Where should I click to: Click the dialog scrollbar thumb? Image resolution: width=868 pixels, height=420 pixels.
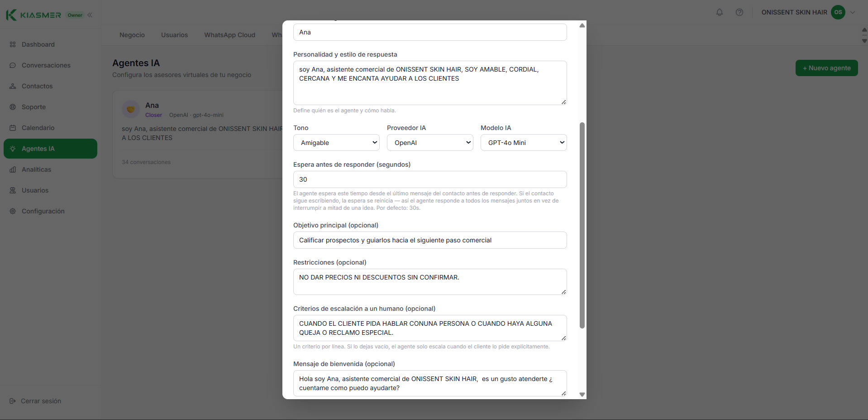click(582, 225)
